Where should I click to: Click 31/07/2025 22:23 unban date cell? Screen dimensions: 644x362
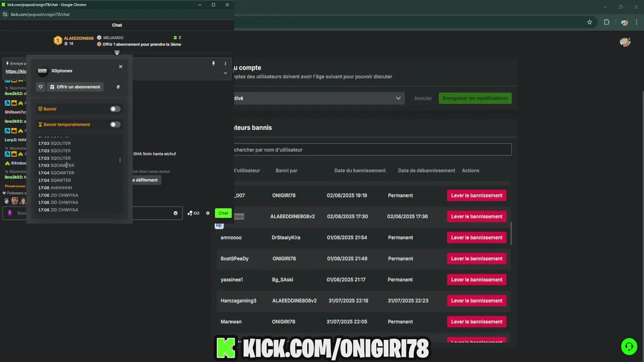(408, 301)
